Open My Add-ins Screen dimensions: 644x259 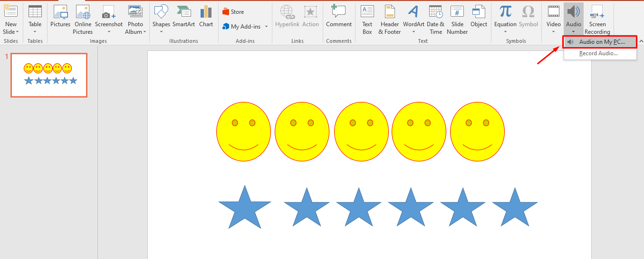(241, 27)
